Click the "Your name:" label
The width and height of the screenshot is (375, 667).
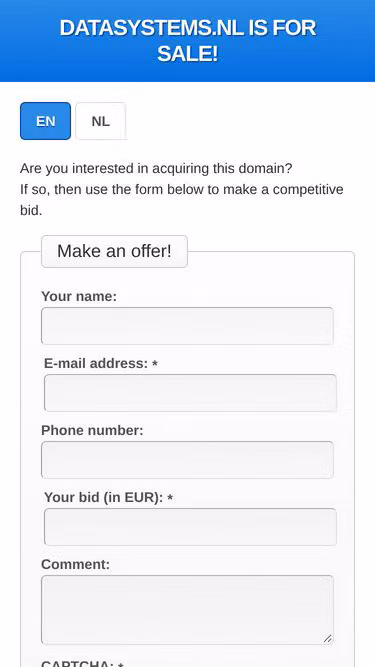tap(79, 296)
